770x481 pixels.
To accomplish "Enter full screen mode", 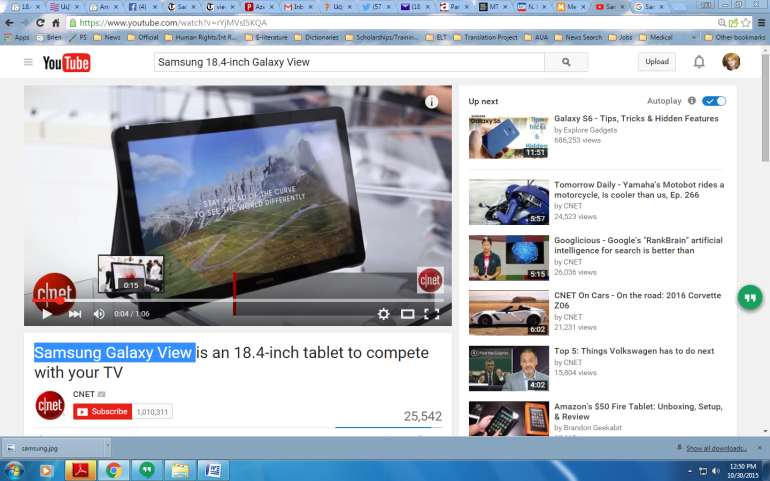I will click(431, 314).
